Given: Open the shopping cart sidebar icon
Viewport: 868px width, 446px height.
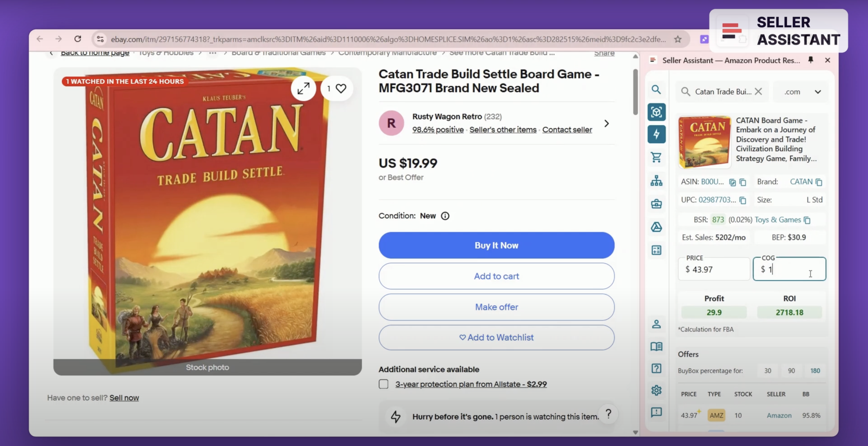Looking at the screenshot, I should 656,157.
